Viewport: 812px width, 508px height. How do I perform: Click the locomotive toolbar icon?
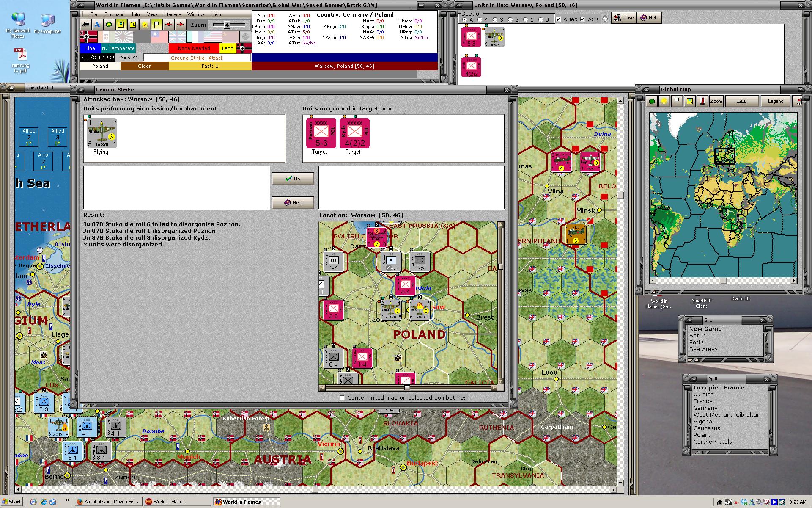click(x=86, y=25)
